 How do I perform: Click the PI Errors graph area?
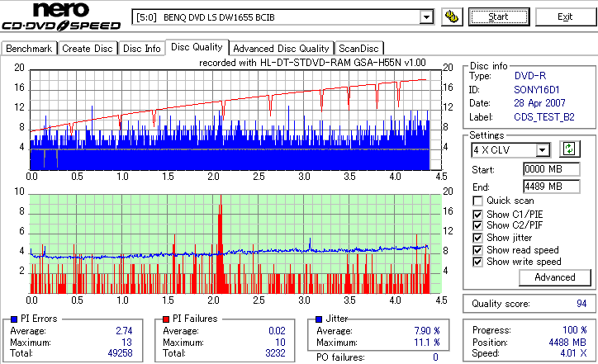tap(235, 120)
